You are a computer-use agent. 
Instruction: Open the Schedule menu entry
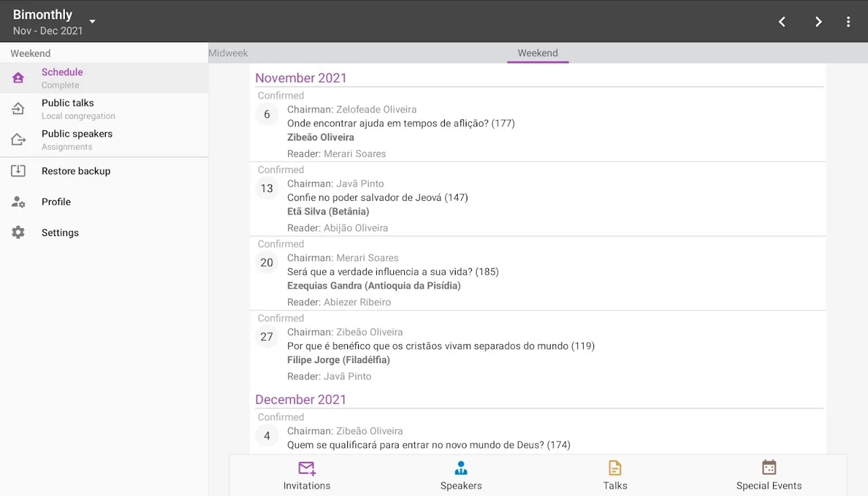[104, 78]
